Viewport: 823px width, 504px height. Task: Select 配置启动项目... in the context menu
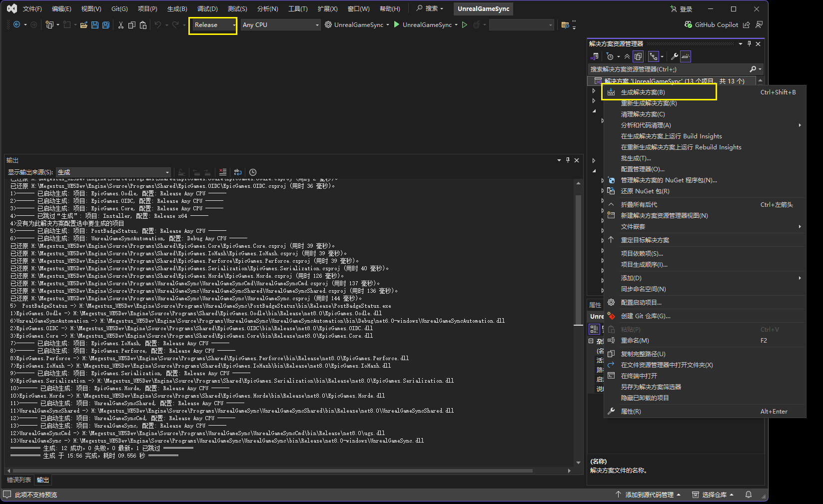coord(705,303)
